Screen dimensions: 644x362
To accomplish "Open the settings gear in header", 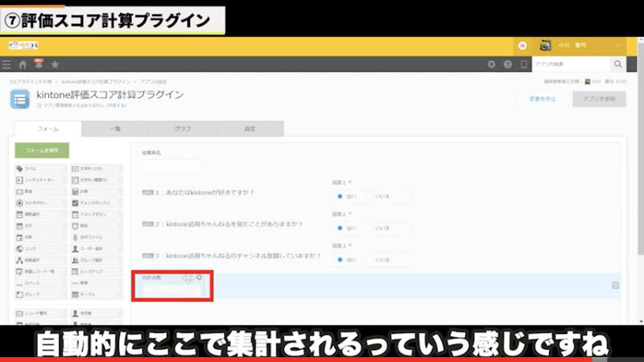I will pyautogui.click(x=491, y=64).
